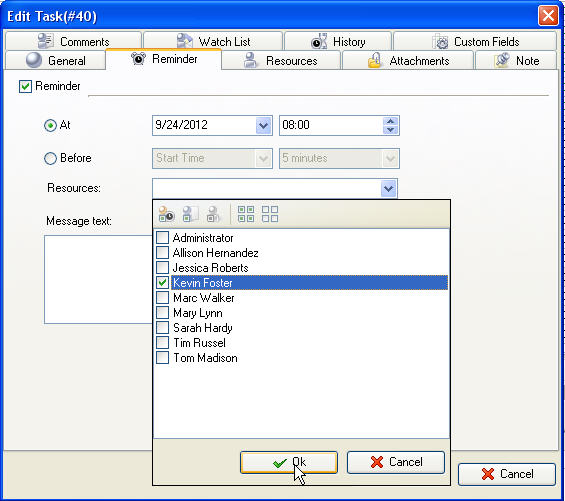Collapse the Resources dropdown arrow

coord(388,189)
